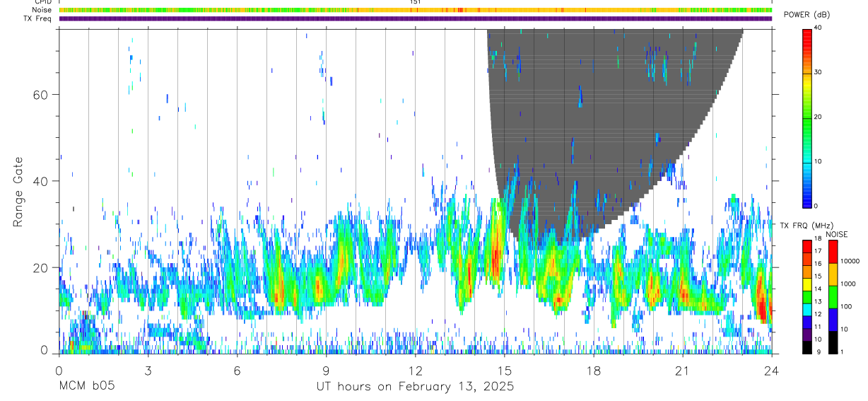
Task: Click the x-axis tick label 3
Action: (x=148, y=371)
